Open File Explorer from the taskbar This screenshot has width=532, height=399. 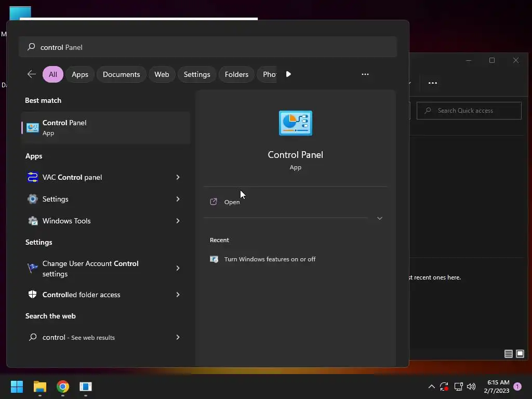39,387
